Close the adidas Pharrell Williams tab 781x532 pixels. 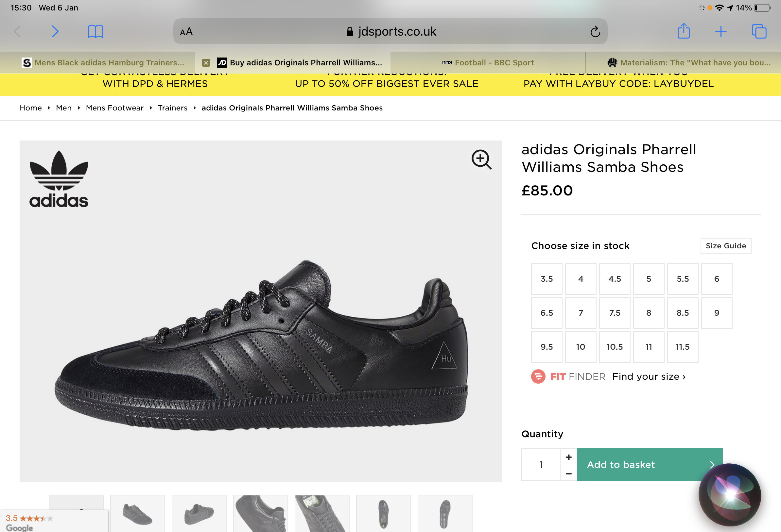[206, 63]
